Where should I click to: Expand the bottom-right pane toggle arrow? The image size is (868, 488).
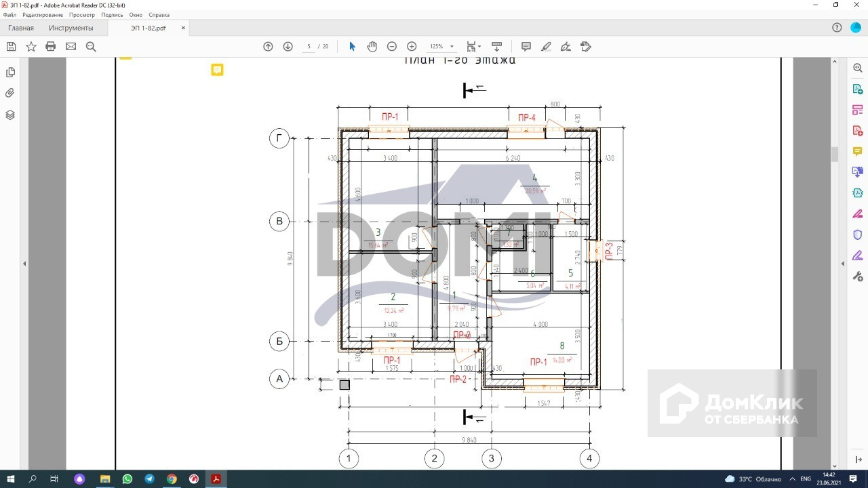point(859,460)
